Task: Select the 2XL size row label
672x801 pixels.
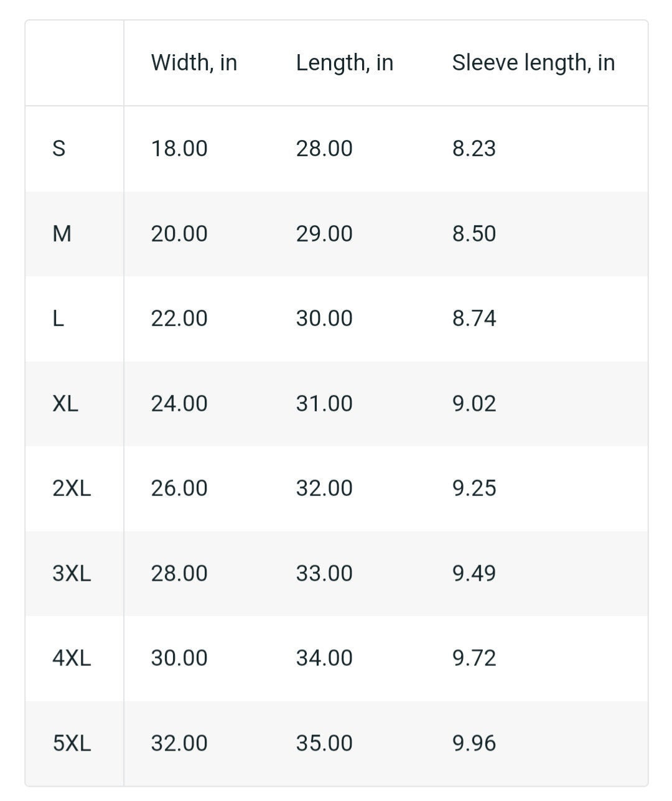Action: [72, 488]
